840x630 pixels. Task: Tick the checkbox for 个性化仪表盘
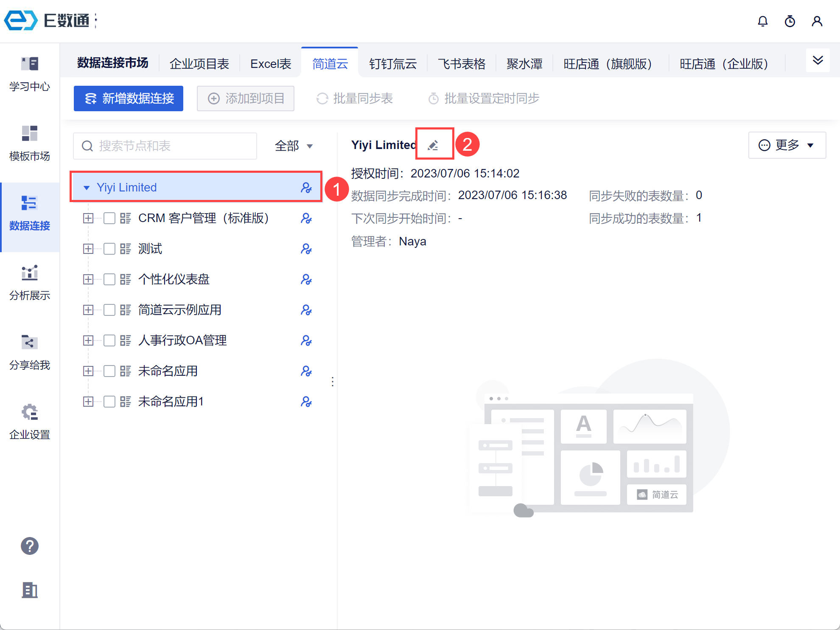[109, 279]
